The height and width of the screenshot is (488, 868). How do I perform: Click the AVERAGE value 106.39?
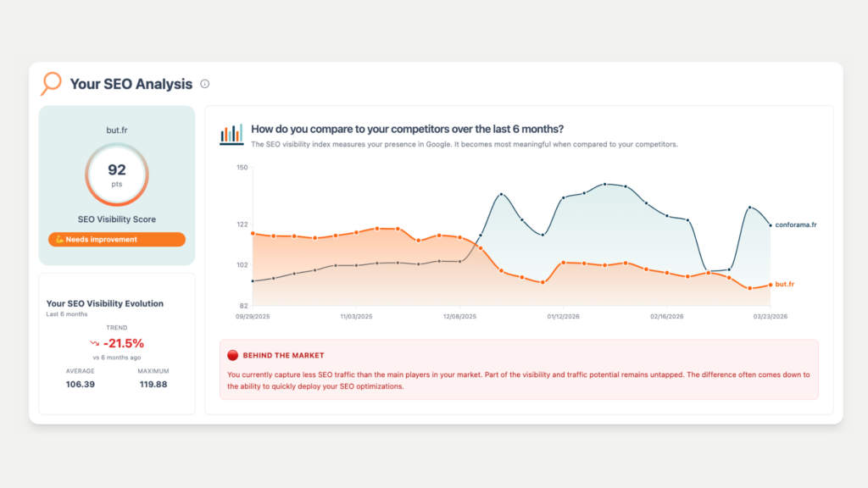coord(80,383)
